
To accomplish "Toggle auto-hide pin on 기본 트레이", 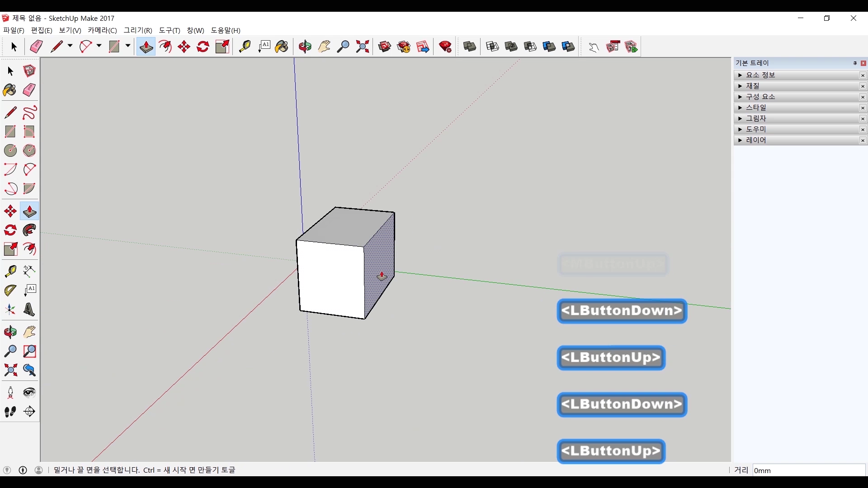I will click(x=855, y=63).
